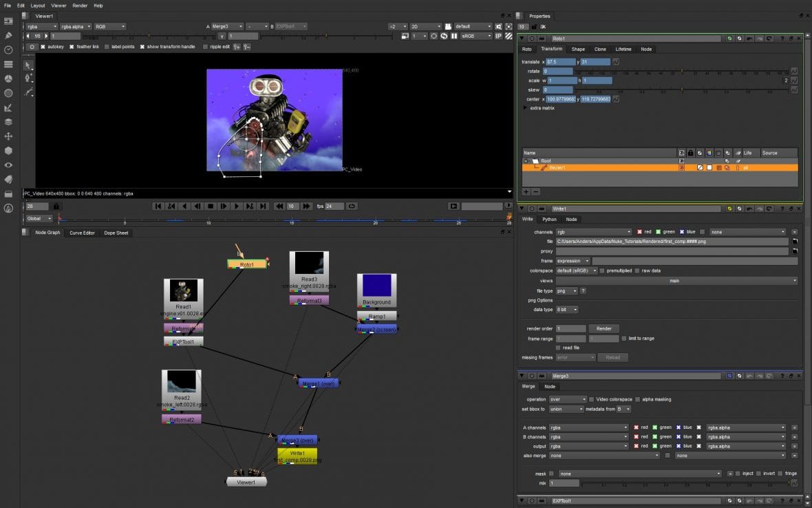Select the Ramp1 node

tap(377, 317)
